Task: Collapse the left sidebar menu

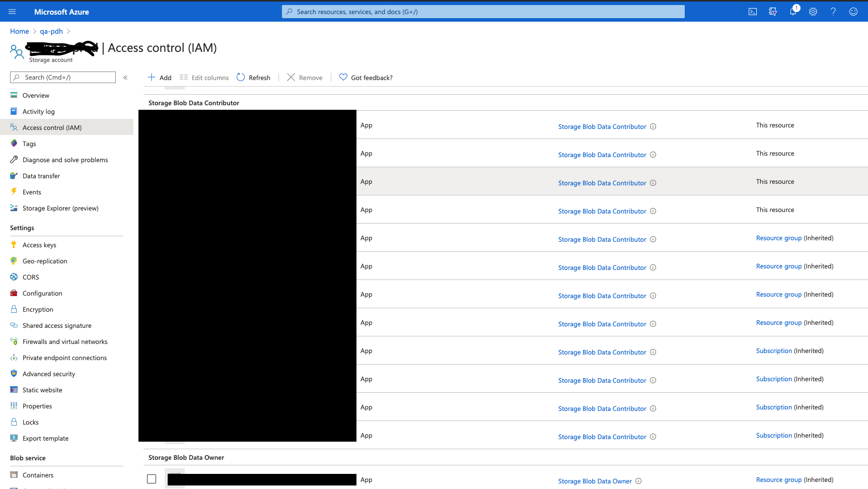Action: click(125, 78)
